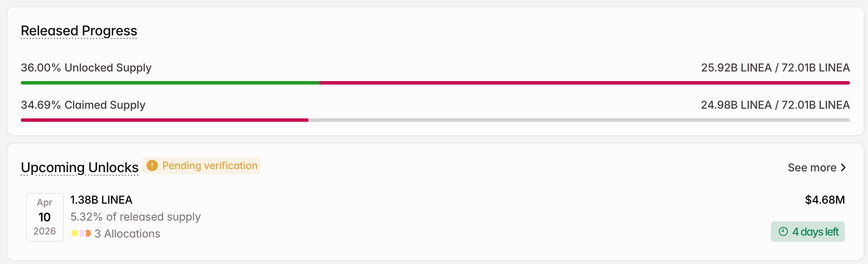Click the red locked portion of supply bar
The width and height of the screenshot is (868, 264).
583,83
